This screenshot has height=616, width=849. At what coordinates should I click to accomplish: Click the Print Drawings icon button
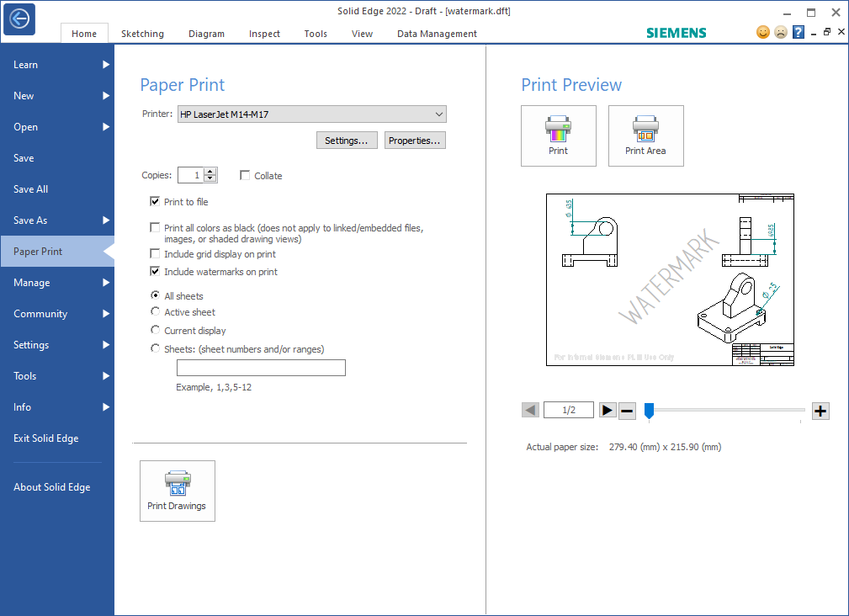point(177,491)
